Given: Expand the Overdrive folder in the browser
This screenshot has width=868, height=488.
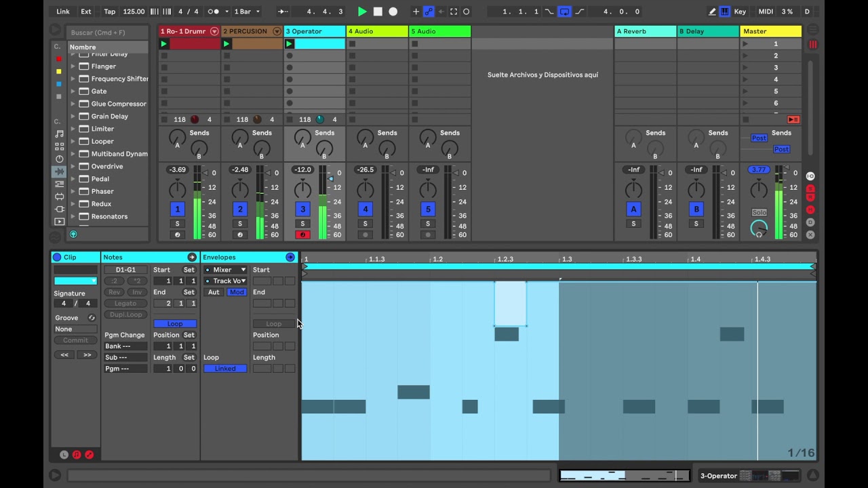Looking at the screenshot, I should coord(73,166).
